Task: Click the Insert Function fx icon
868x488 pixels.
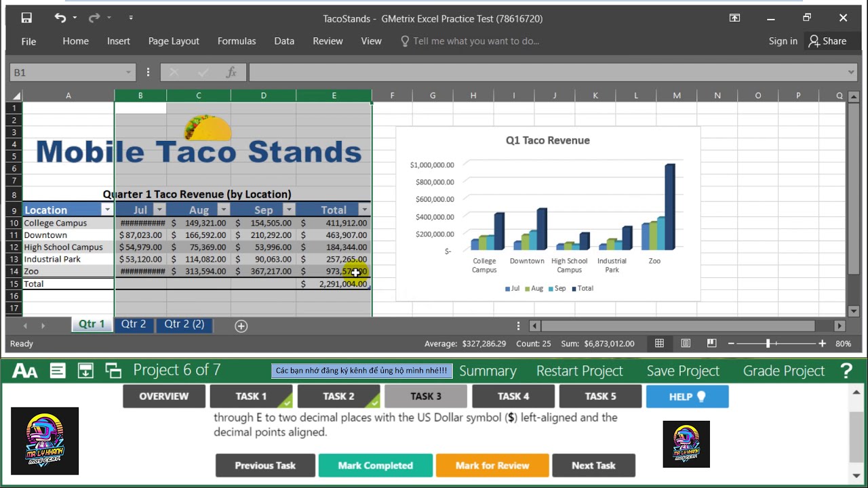Action: tap(231, 72)
